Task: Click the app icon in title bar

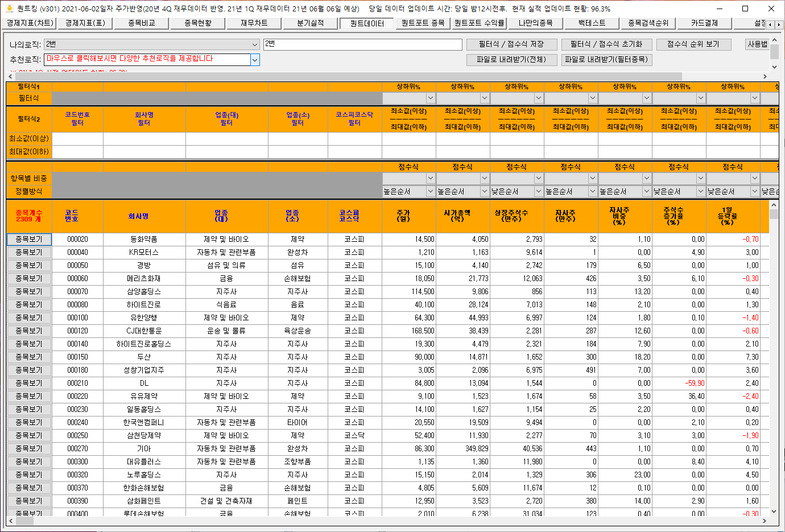Action: pos(9,9)
